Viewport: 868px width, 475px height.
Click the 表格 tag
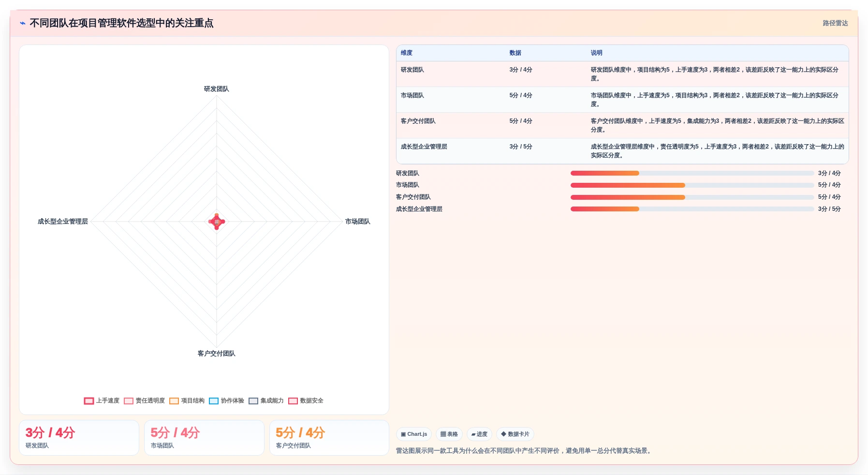[449, 434]
